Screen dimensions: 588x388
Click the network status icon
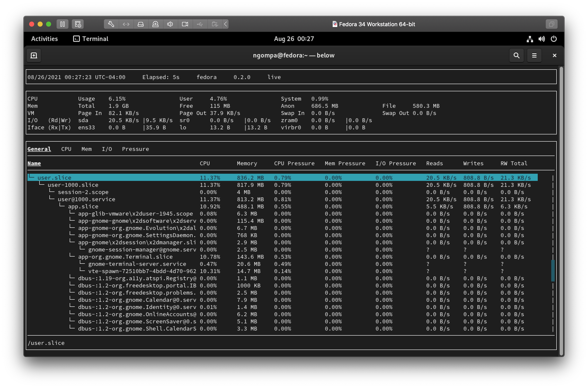pos(530,39)
